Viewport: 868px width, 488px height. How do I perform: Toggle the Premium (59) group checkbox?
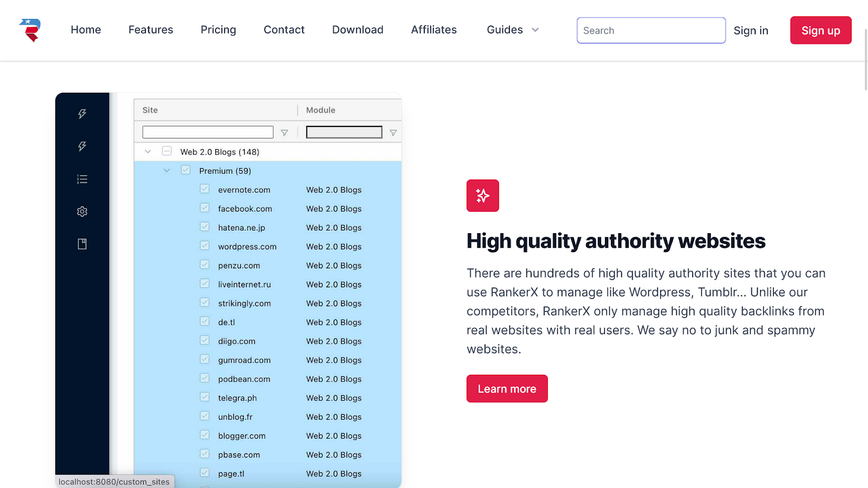(x=186, y=170)
